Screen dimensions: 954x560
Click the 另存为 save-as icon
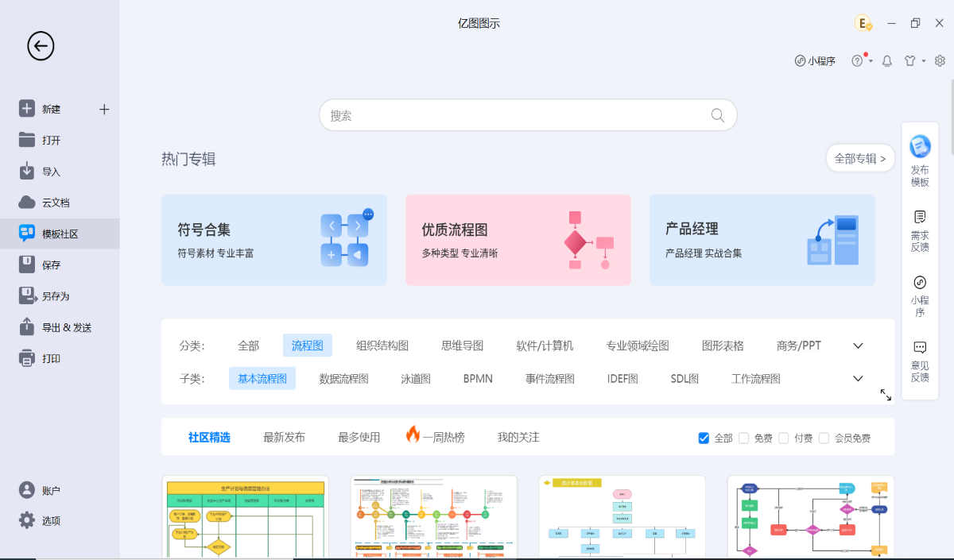tap(28, 295)
